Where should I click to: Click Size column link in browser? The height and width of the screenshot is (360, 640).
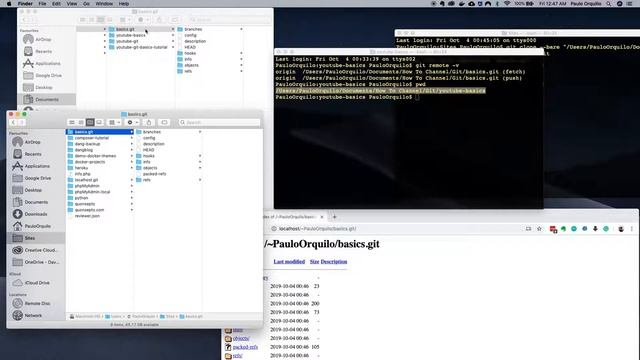(x=314, y=262)
